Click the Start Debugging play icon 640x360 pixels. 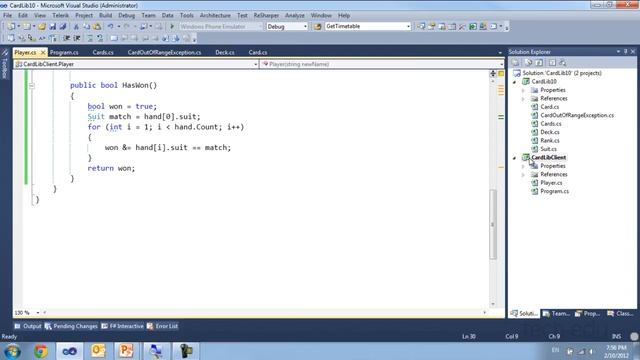172,27
